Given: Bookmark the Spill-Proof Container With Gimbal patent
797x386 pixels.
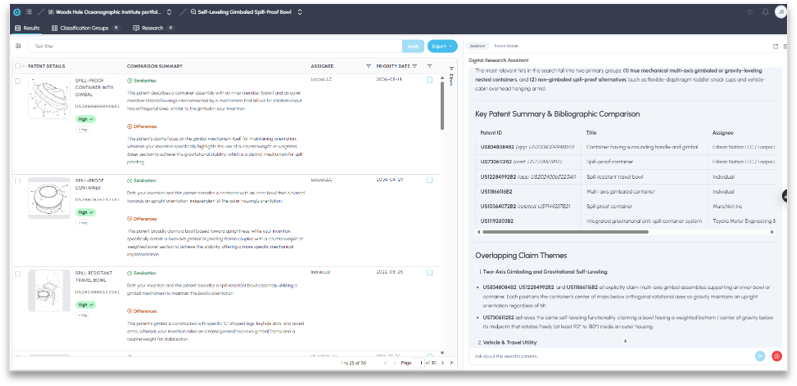Looking at the screenshot, I should tap(430, 80).
